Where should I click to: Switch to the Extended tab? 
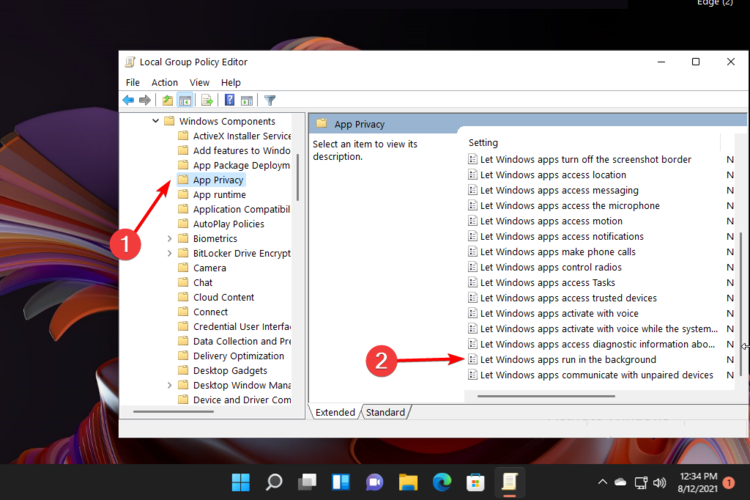click(x=335, y=412)
